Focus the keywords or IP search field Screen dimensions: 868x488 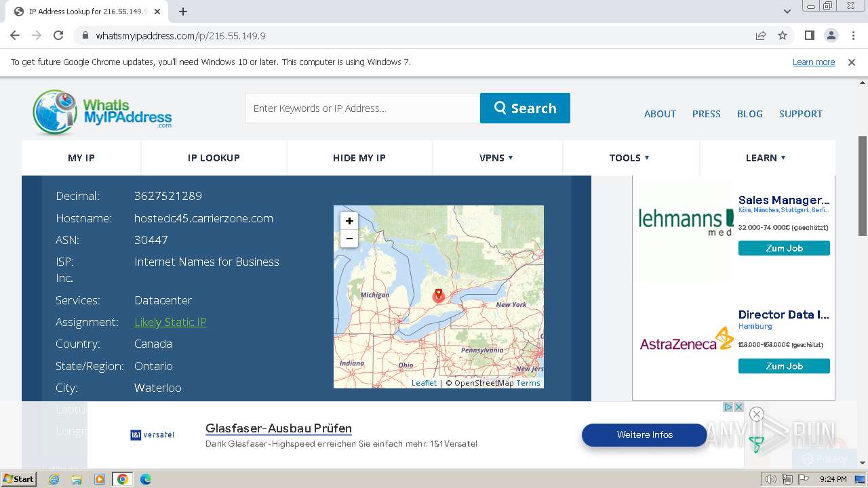(x=362, y=108)
